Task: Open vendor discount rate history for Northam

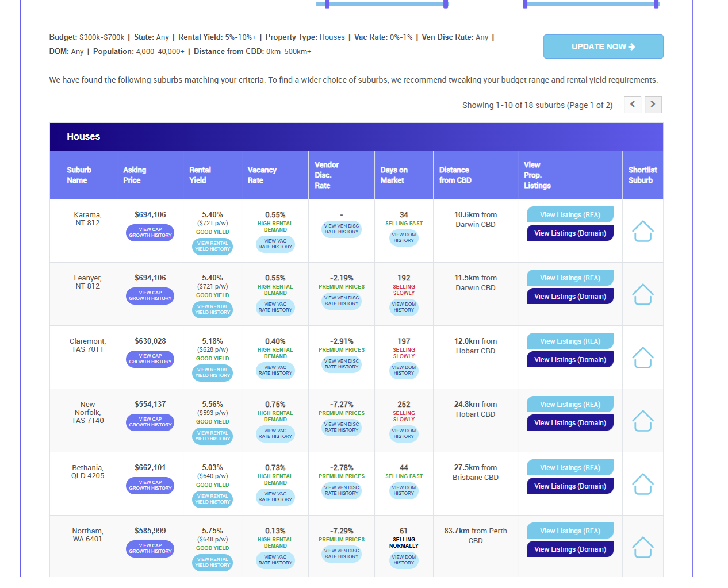Action: point(342,554)
